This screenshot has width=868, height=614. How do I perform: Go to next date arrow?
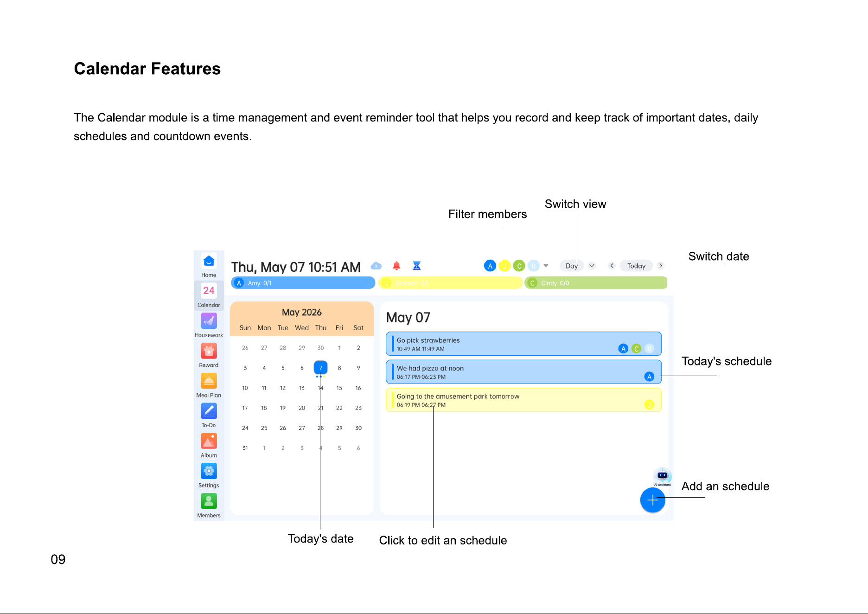pyautogui.click(x=661, y=266)
